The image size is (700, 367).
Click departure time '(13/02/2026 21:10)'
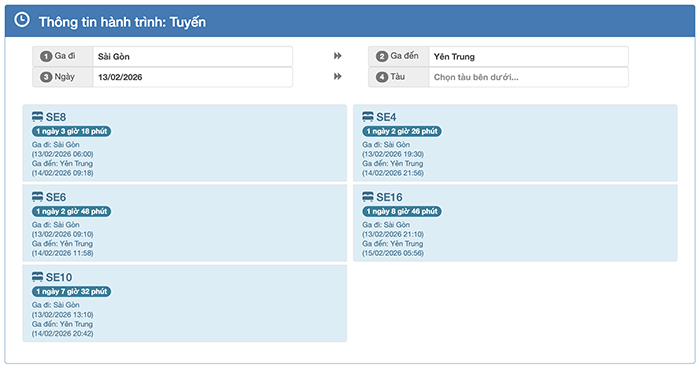tap(393, 234)
